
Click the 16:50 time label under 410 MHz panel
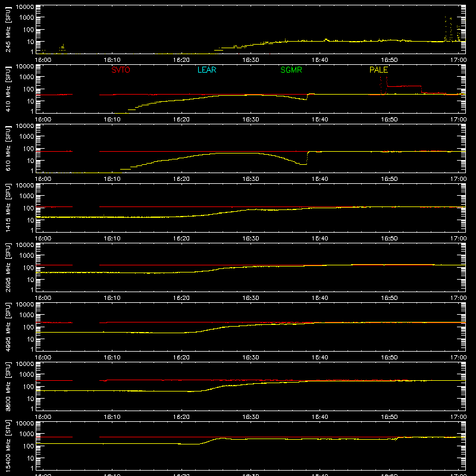pos(389,120)
